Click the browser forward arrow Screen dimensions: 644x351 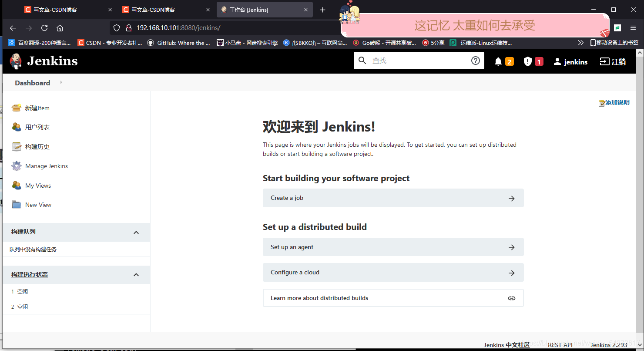pos(29,28)
